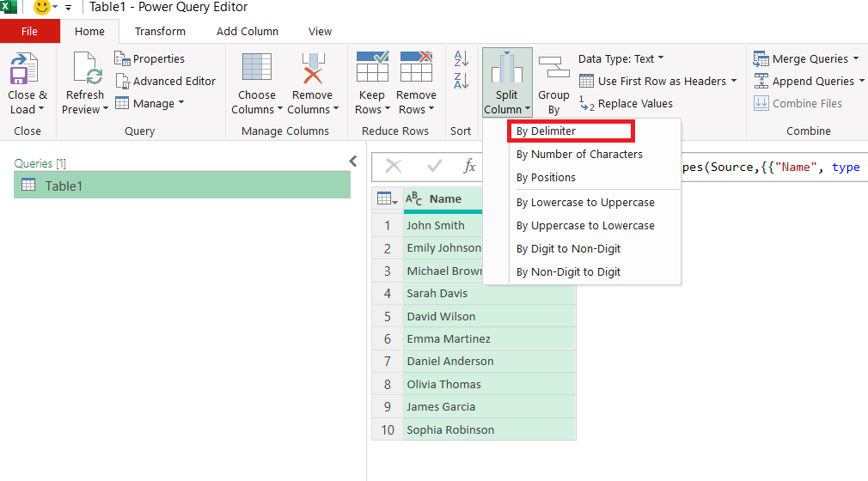
Task: Select the cell 'Sophia Robinson'
Action: [489, 430]
